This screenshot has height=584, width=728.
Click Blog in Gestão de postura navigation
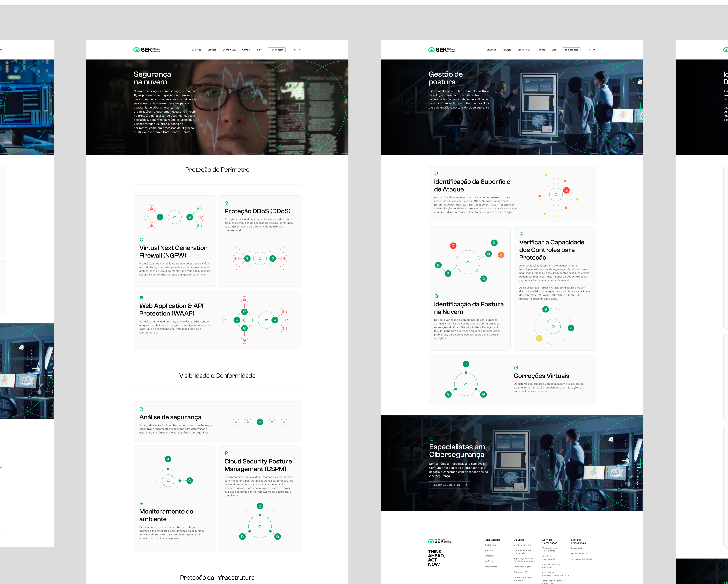coord(554,50)
